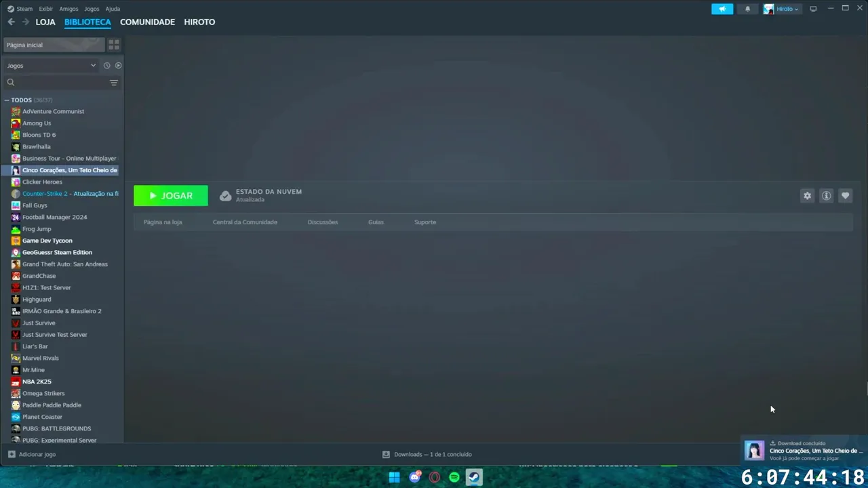Viewport: 868px width, 488px height.
Task: Select the BIBLIOTECA tab
Action: 87,22
